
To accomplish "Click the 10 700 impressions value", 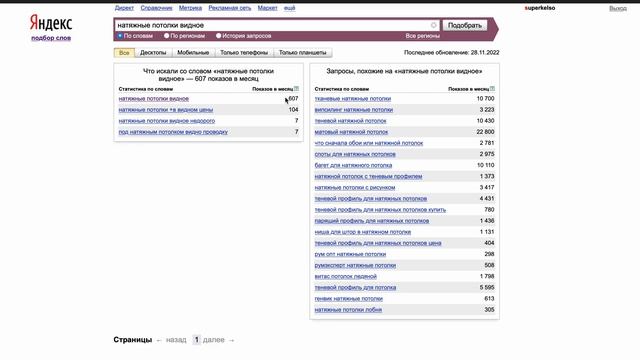I will (485, 99).
